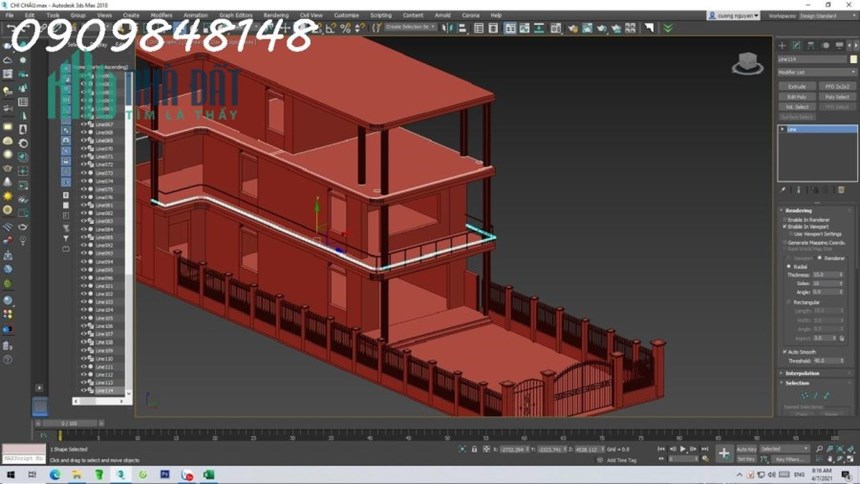
Task: Click the Render Production teapot icon
Action: pos(602,28)
